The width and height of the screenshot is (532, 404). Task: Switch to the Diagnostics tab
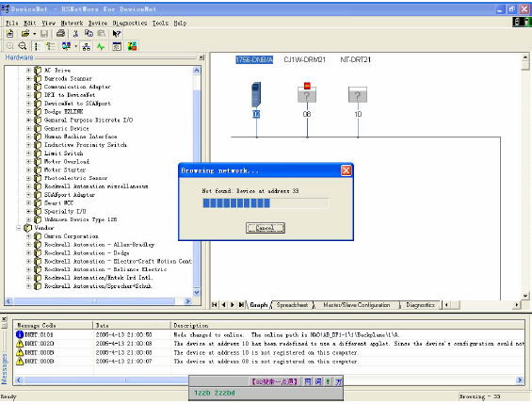click(x=420, y=305)
